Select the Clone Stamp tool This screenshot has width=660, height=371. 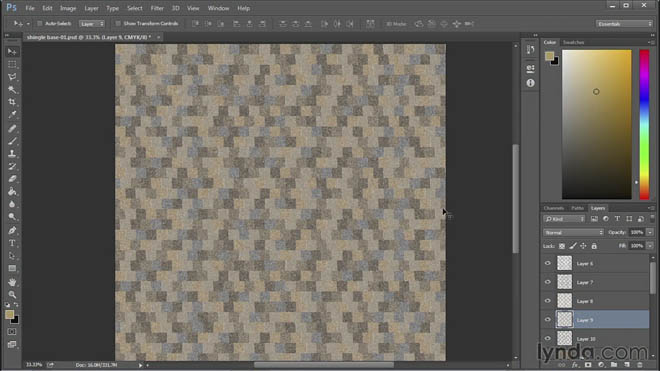pos(12,154)
